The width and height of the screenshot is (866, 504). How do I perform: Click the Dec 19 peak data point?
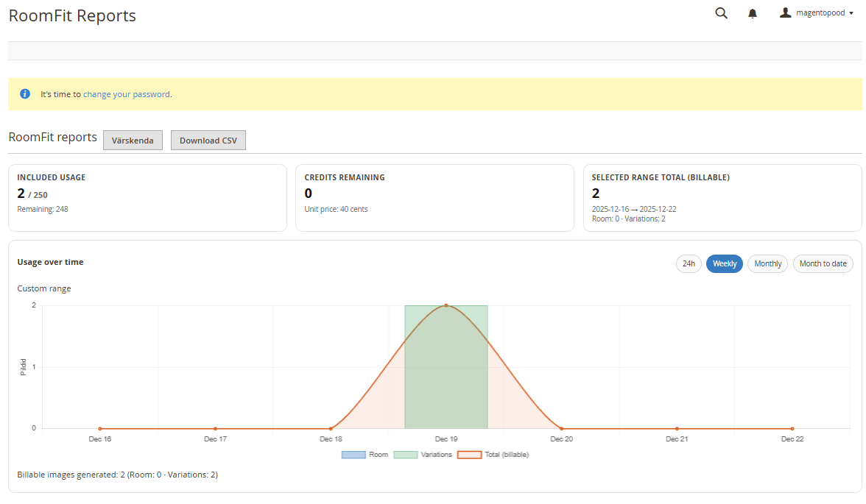click(x=446, y=305)
